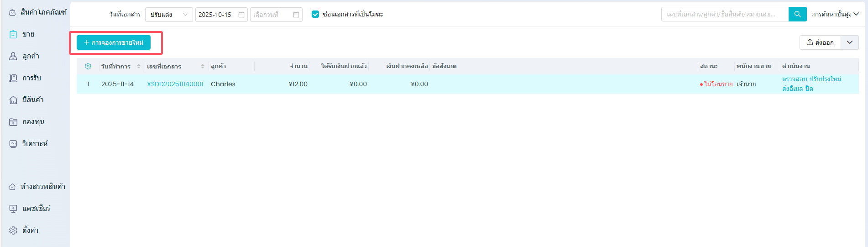Expand การค้นหาขั้นสูง advanced search
This screenshot has width=868, height=247.
point(835,14)
